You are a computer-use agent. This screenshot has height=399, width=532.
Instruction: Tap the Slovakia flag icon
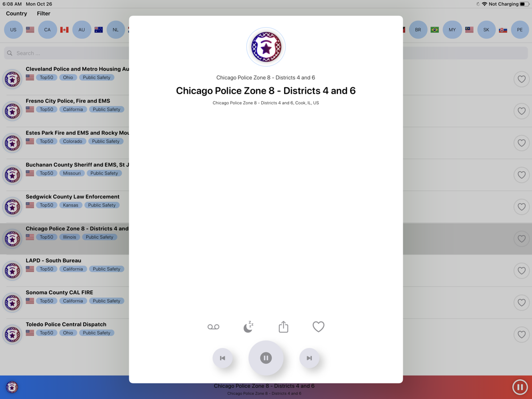503,30
